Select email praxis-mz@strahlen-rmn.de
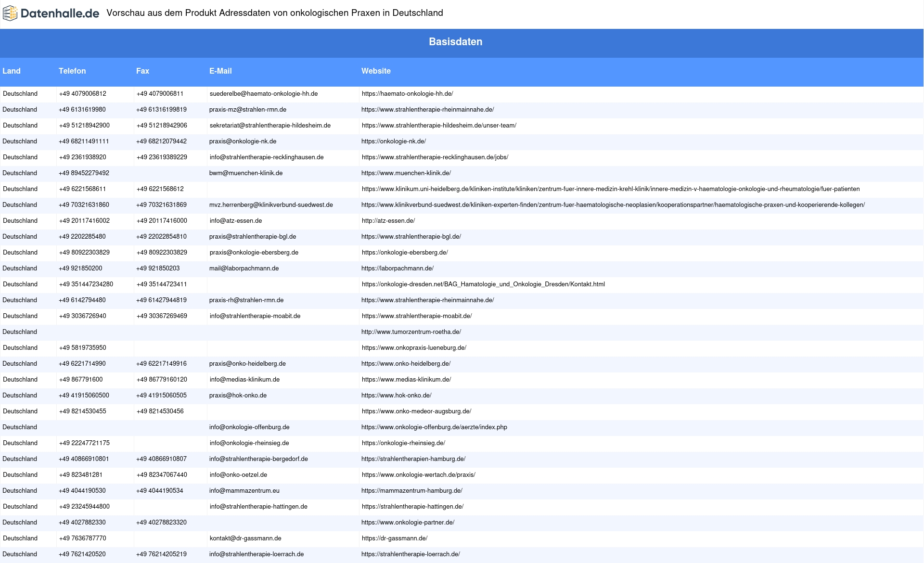 [x=248, y=110]
